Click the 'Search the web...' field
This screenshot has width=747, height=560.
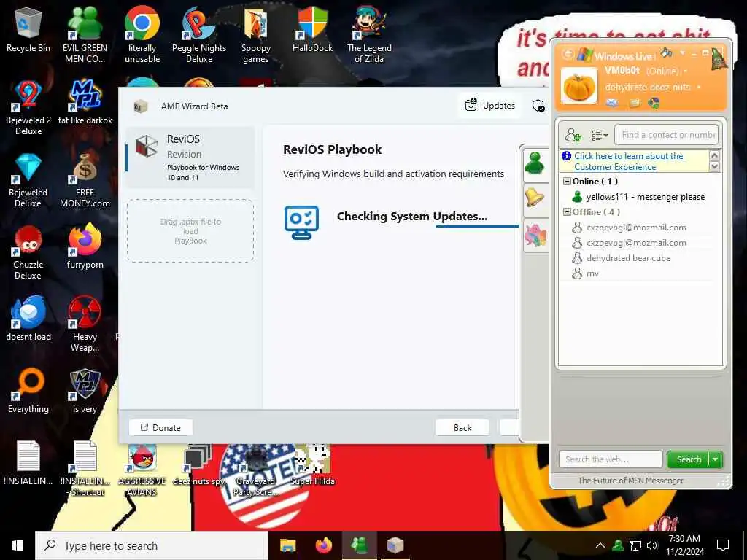click(611, 459)
